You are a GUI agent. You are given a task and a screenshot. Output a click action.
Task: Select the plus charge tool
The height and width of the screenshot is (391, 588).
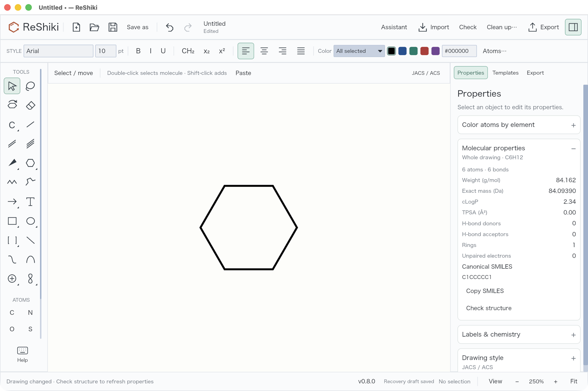pyautogui.click(x=12, y=279)
